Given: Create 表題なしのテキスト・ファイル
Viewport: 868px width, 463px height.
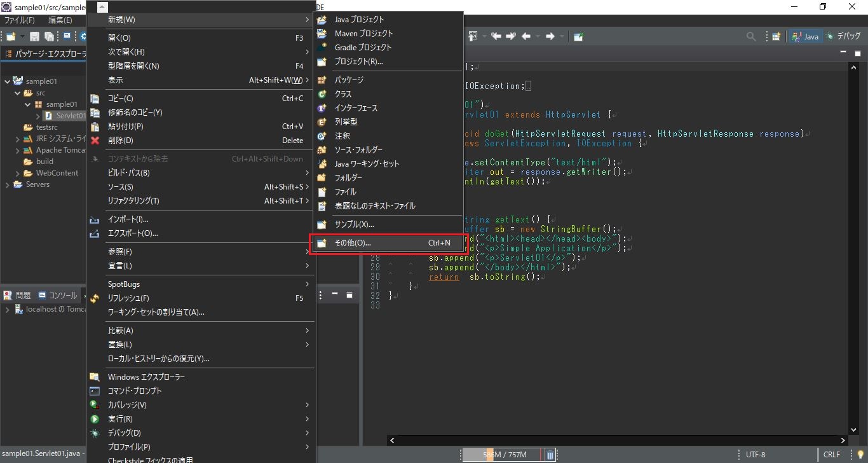Looking at the screenshot, I should click(390, 206).
